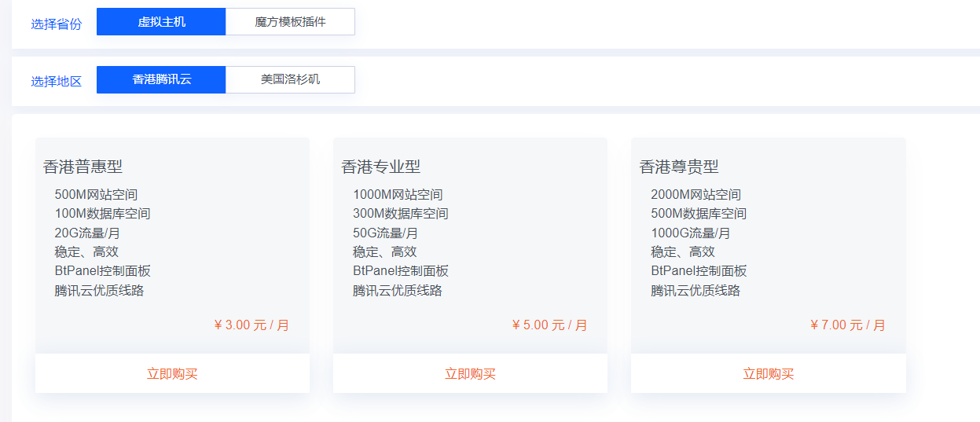Click the 20G流量/月 feature line
The width and height of the screenshot is (980, 422).
[87, 233]
